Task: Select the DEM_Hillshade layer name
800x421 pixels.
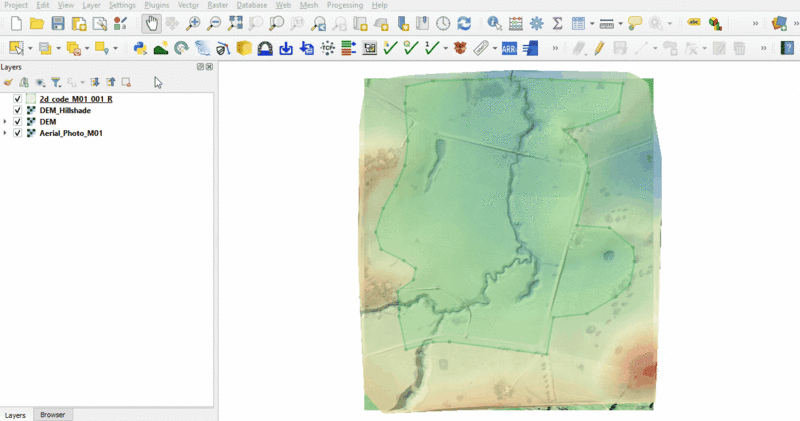Action: (65, 110)
